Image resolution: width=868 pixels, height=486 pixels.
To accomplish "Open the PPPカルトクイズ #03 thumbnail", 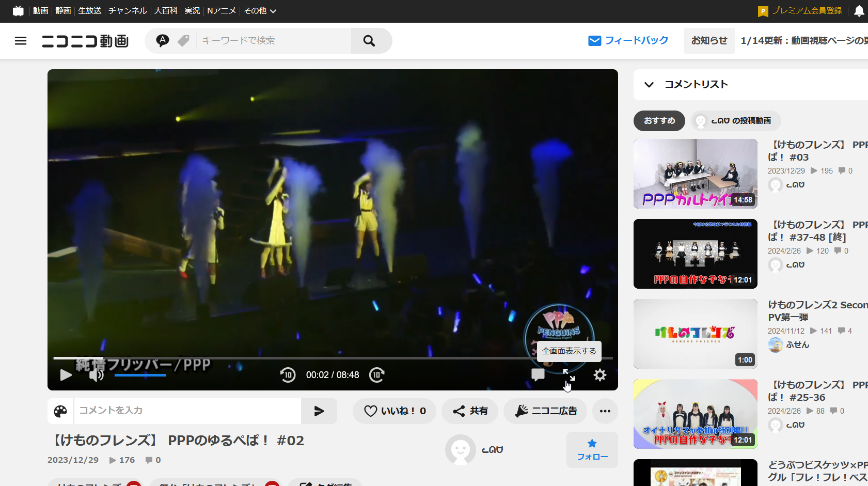I will [696, 174].
